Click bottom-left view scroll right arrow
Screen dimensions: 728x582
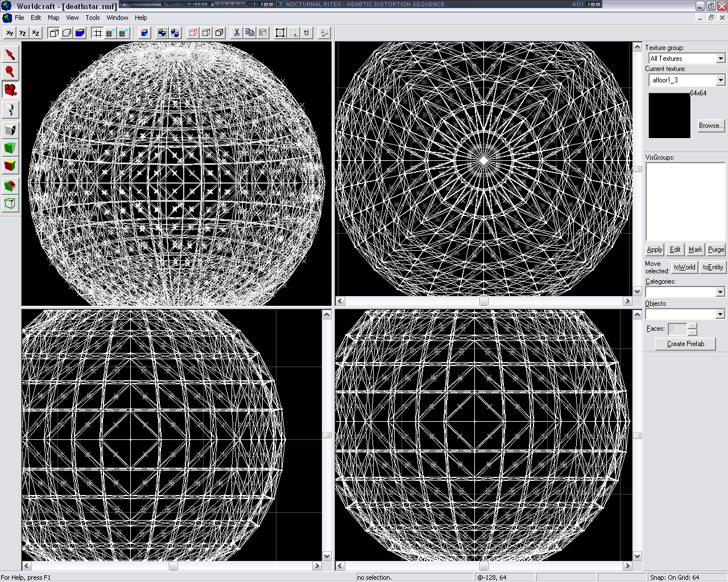317,566
